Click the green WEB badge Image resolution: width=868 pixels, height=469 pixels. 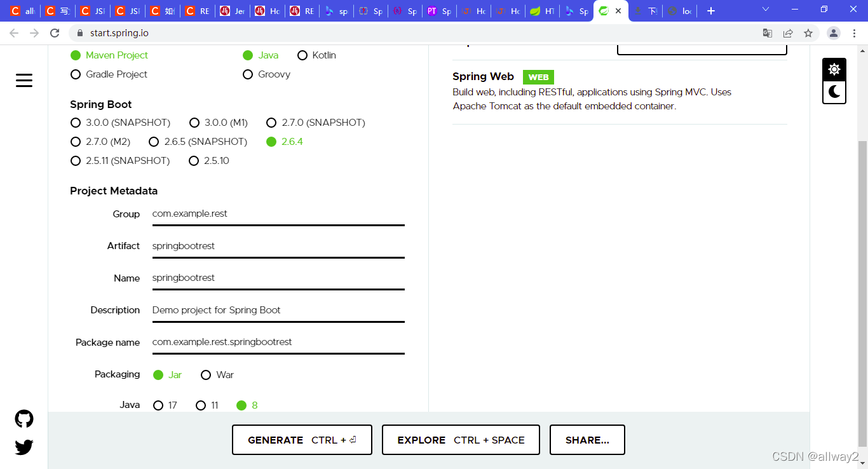click(x=538, y=77)
